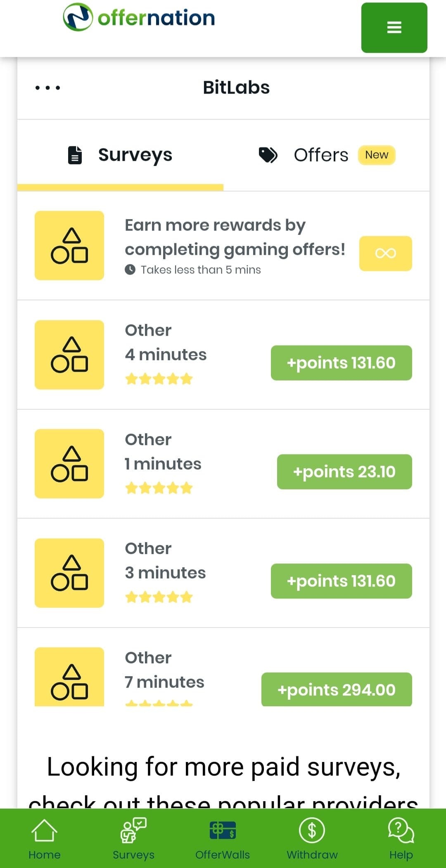Open the Help chat icon
Viewport: 446px width, 868px height.
click(x=401, y=838)
